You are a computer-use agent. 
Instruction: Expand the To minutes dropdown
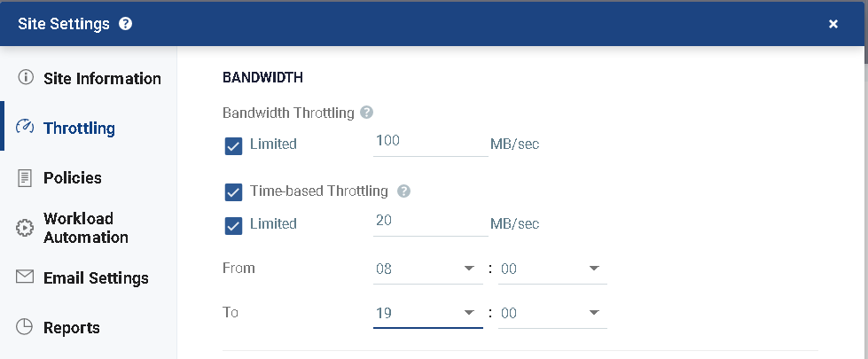pos(552,314)
